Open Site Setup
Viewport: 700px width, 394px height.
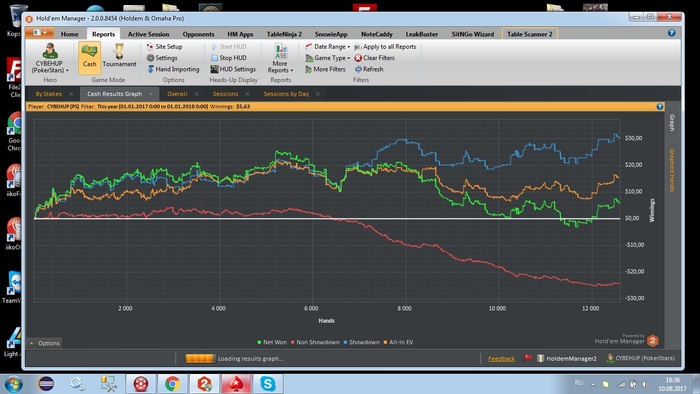[x=165, y=46]
